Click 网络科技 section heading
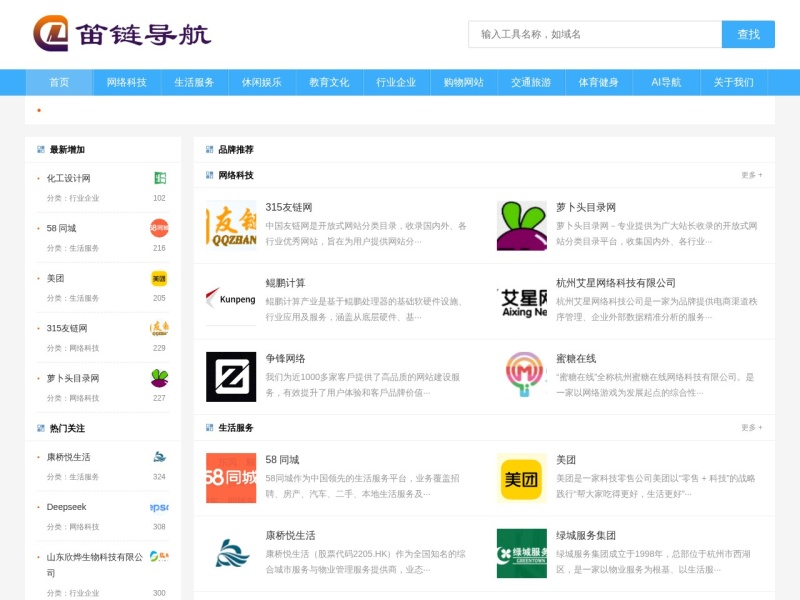800x600 pixels. pyautogui.click(x=236, y=175)
